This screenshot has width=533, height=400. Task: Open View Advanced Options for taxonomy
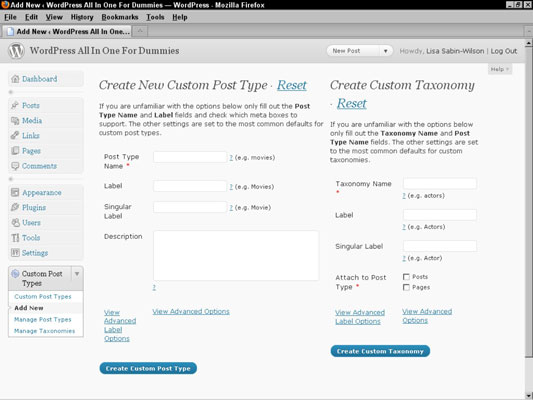(427, 316)
